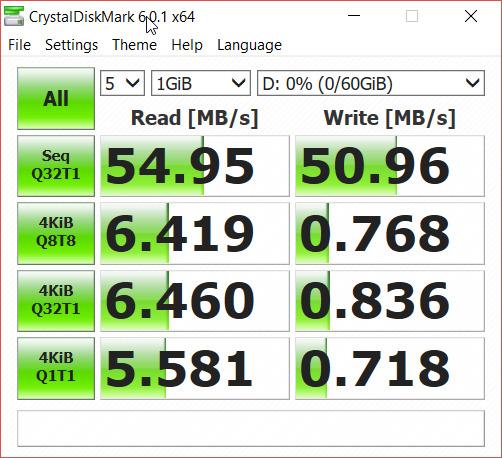Expand the 1GiB test size dropdown
Viewport: 502px width, 458px height.
[201, 83]
